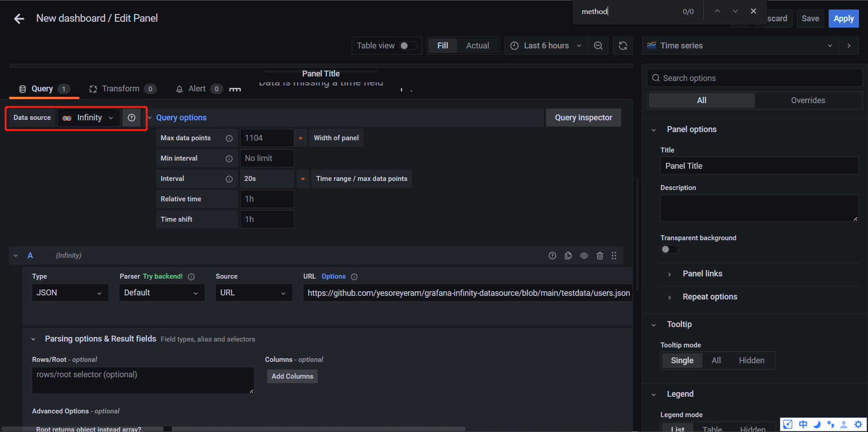Hide query A with the eye icon
Viewport: 868px width, 432px height.
click(584, 256)
